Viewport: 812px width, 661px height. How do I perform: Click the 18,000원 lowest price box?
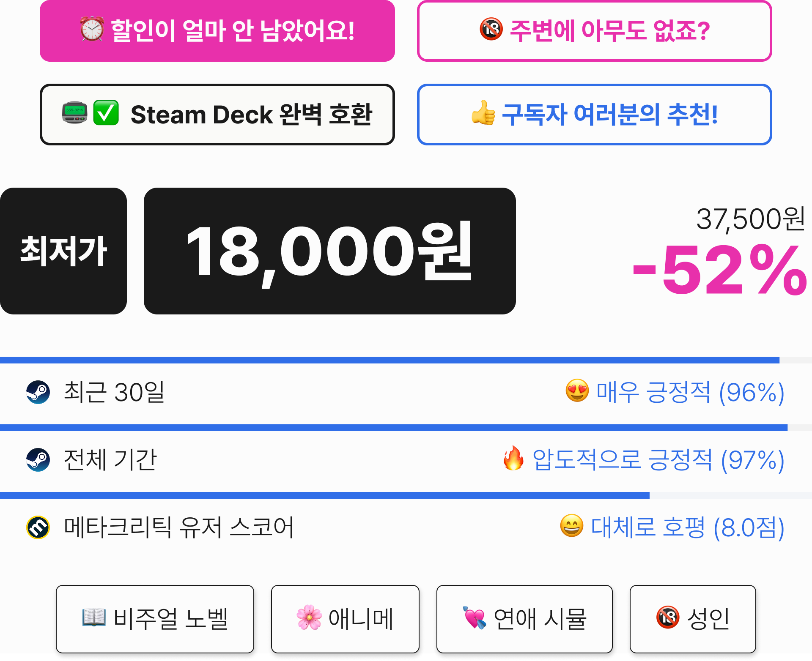(x=330, y=251)
